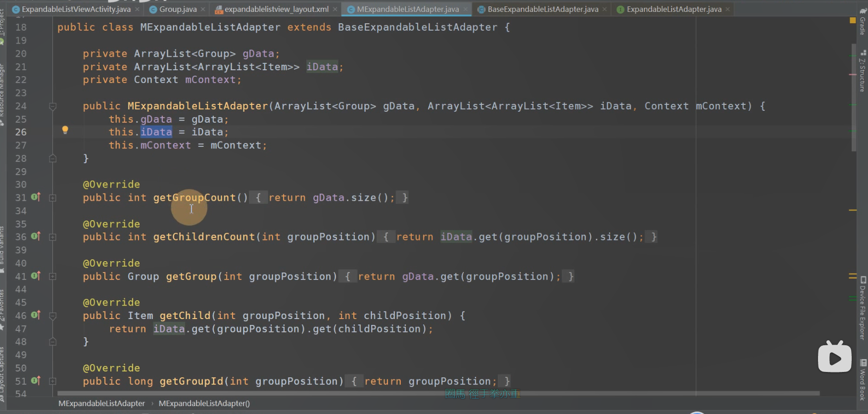Close the MExpandableListAdapter.java tab

tap(466, 9)
